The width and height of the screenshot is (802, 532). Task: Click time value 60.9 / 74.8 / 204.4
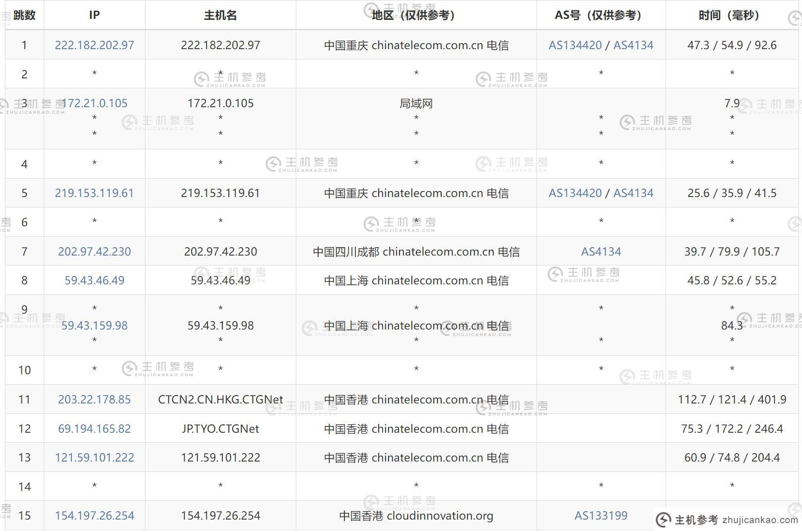point(732,458)
